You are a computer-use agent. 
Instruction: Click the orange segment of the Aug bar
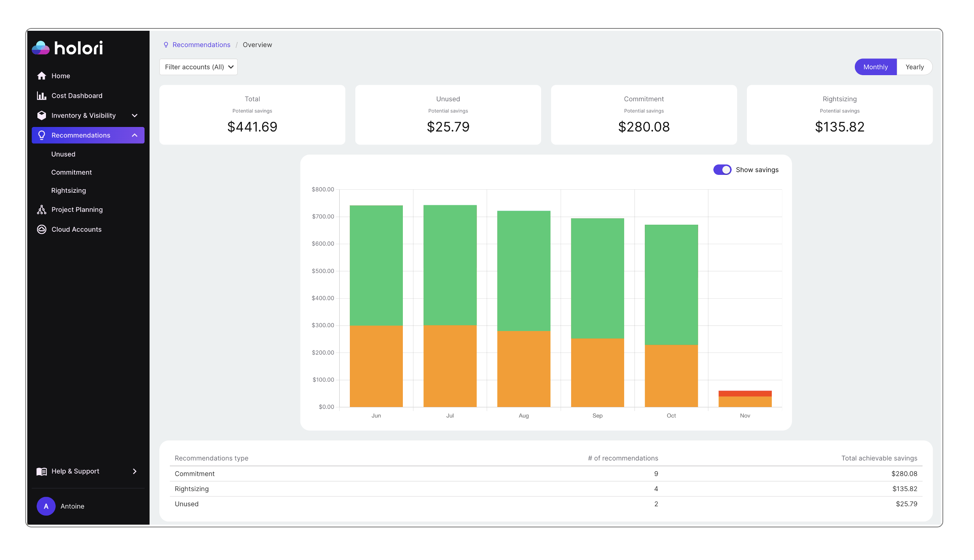[524, 369]
